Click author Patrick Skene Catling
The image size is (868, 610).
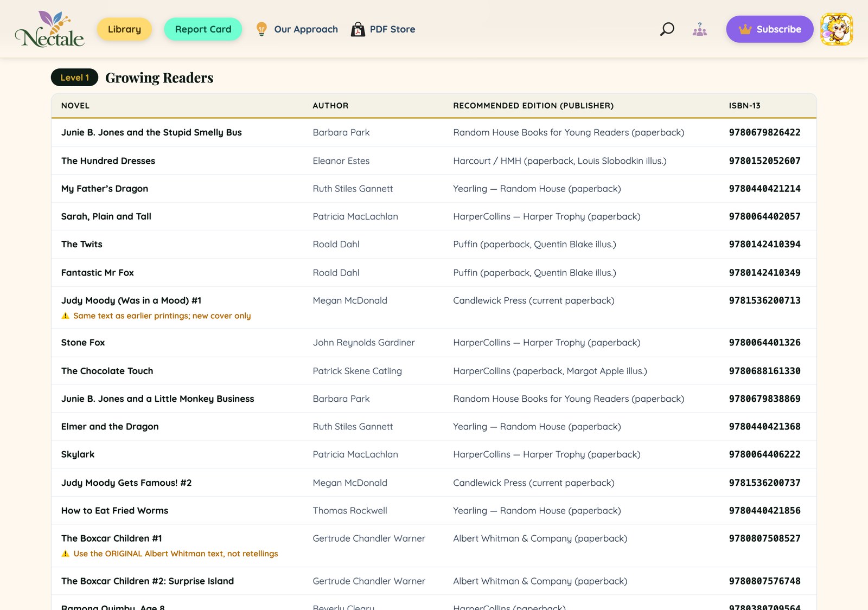click(x=357, y=371)
